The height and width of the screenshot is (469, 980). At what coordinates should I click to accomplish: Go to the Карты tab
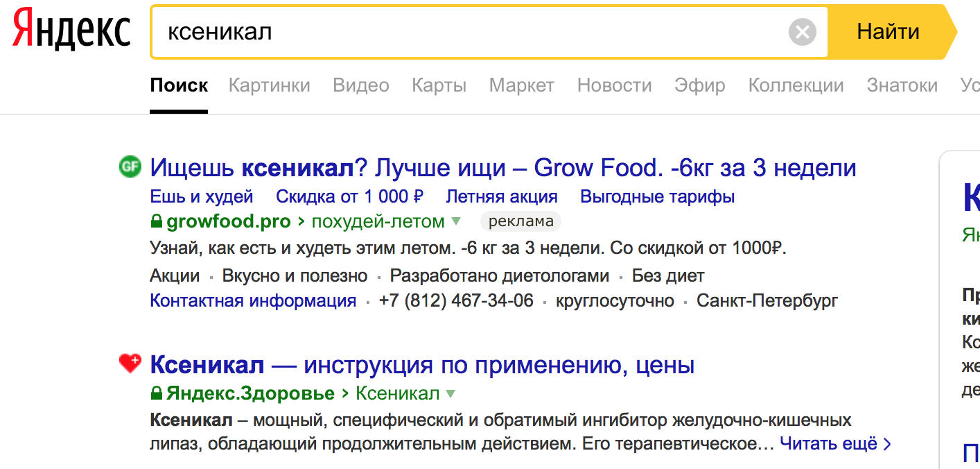pos(439,85)
